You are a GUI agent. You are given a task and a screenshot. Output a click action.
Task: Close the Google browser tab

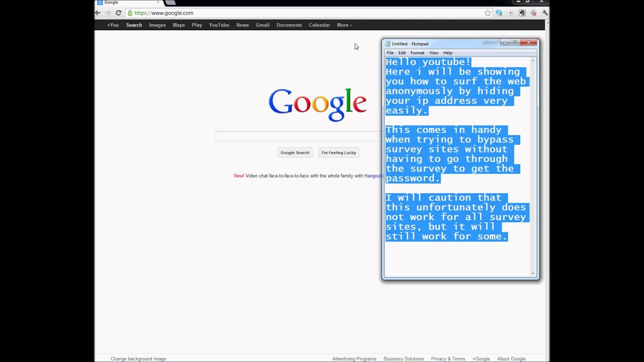click(x=158, y=3)
